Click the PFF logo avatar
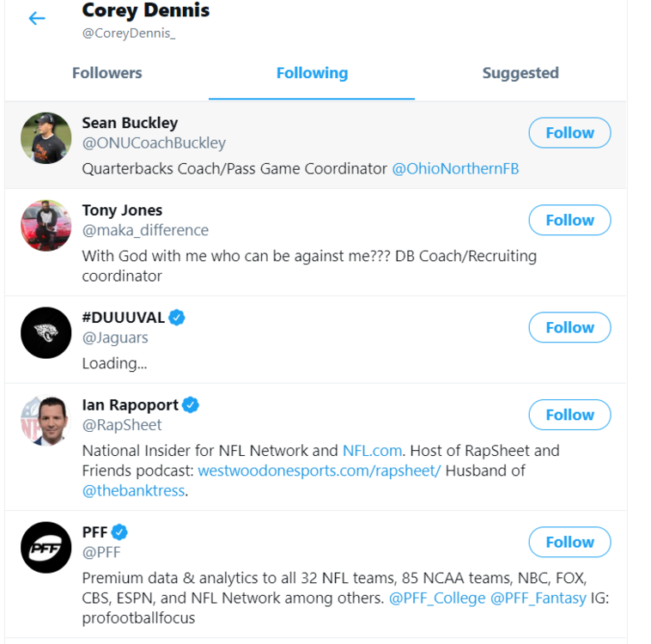The height and width of the screenshot is (644, 651). (x=46, y=547)
